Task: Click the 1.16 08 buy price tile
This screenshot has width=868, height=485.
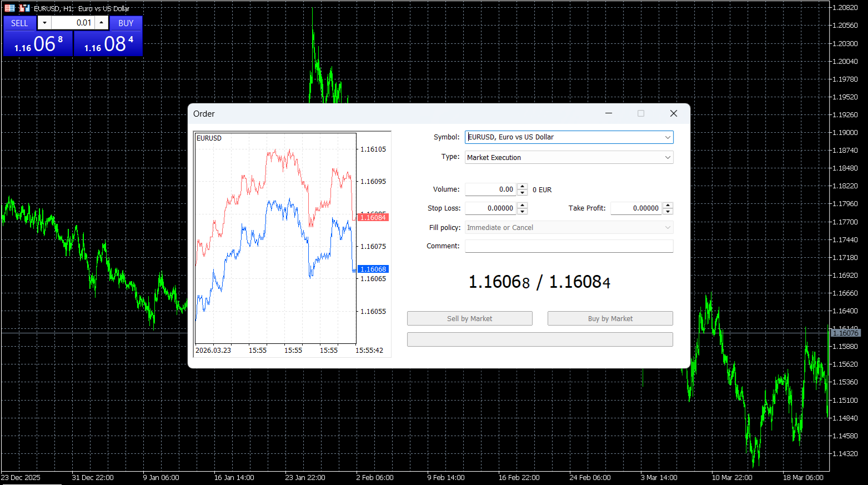Action: [108, 43]
